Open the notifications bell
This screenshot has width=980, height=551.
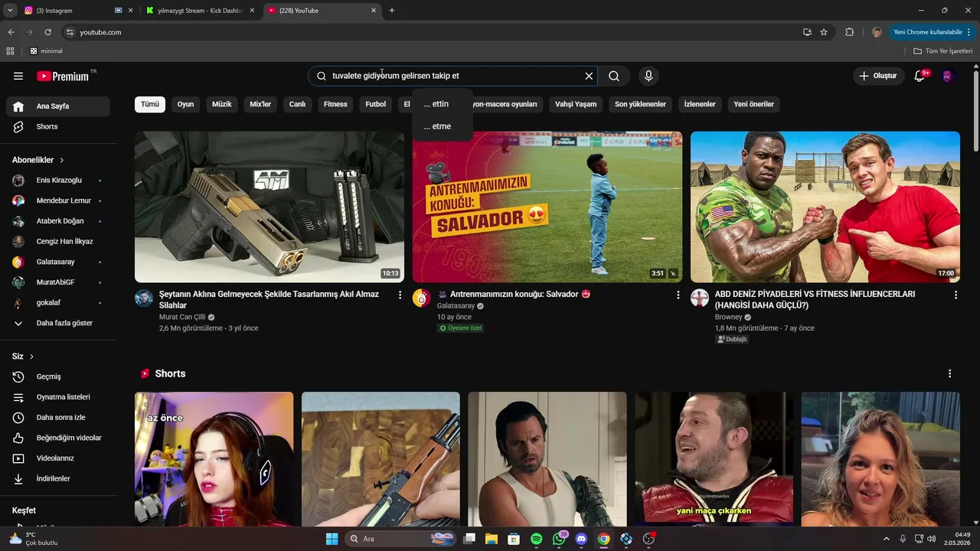click(x=920, y=76)
